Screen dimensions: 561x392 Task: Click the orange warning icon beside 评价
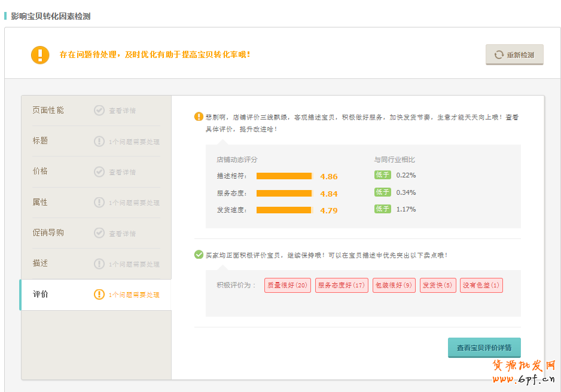pos(99,295)
